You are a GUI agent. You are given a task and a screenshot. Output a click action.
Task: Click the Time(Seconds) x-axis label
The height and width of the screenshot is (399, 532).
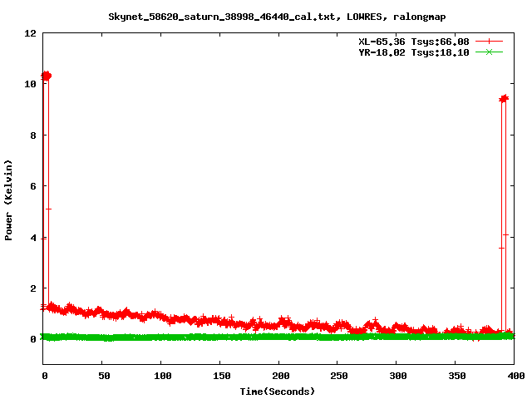click(277, 392)
